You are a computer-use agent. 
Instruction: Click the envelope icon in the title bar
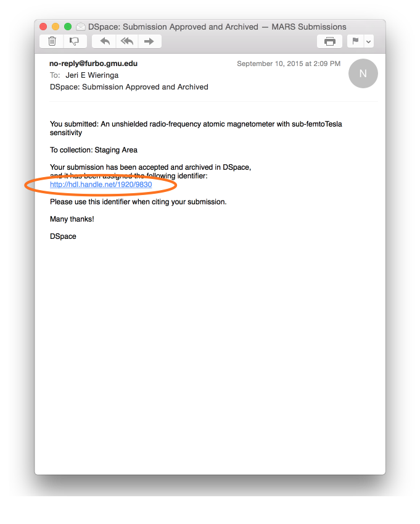(80, 27)
